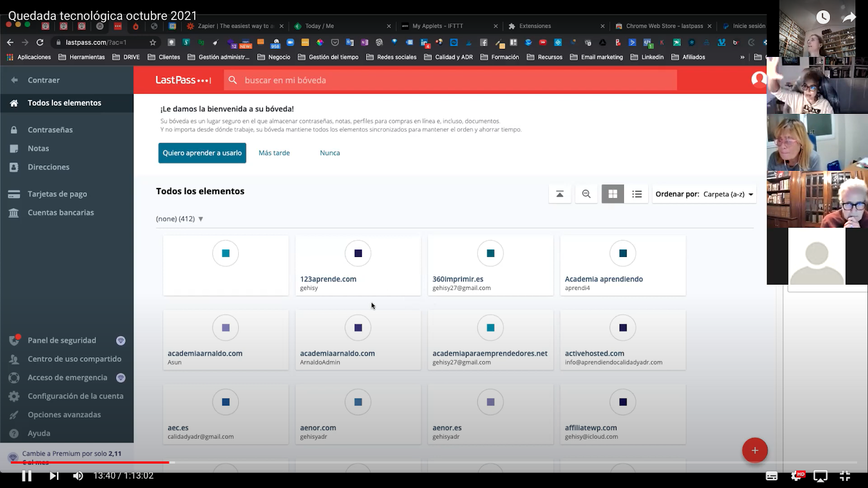
Task: Open the aenor.com item
Action: pyautogui.click(x=358, y=414)
